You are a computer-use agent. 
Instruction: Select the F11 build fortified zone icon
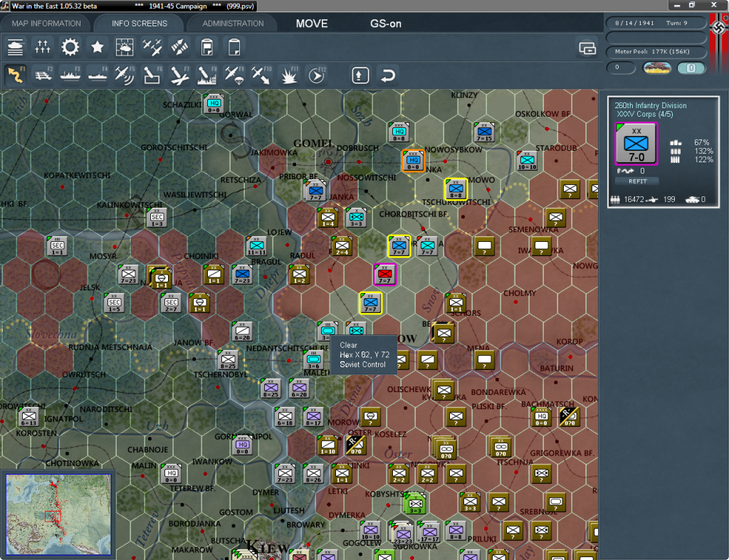pyautogui.click(x=289, y=75)
